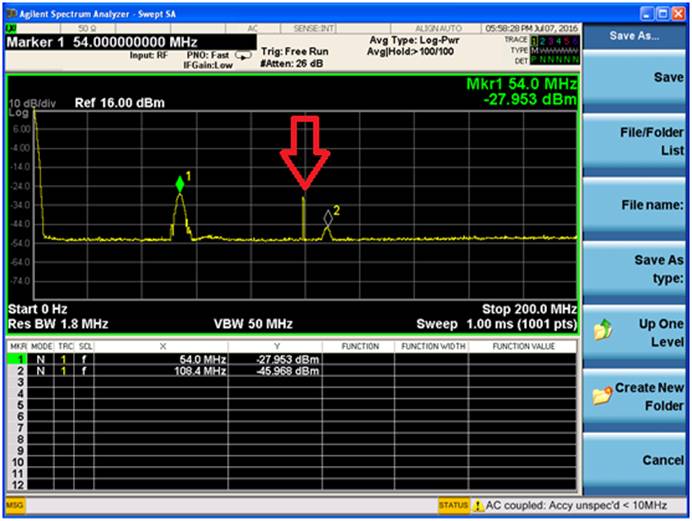
Task: Click the Save As... menu title
Action: pyautogui.click(x=634, y=36)
